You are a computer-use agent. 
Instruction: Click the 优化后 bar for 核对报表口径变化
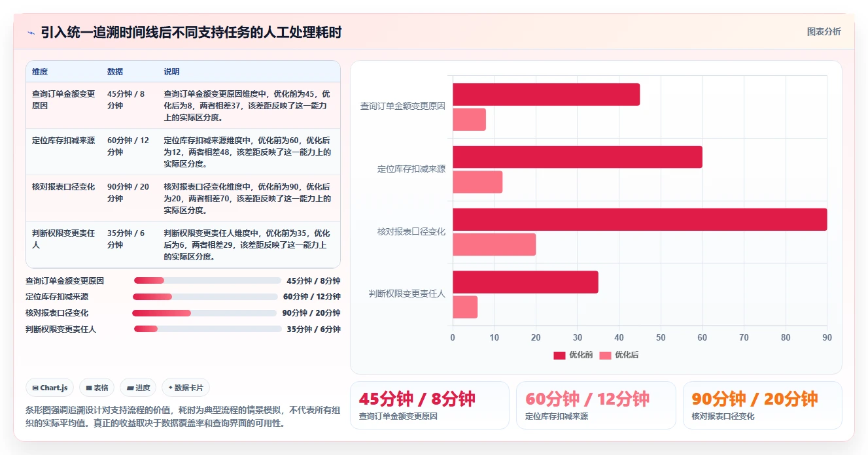point(494,244)
